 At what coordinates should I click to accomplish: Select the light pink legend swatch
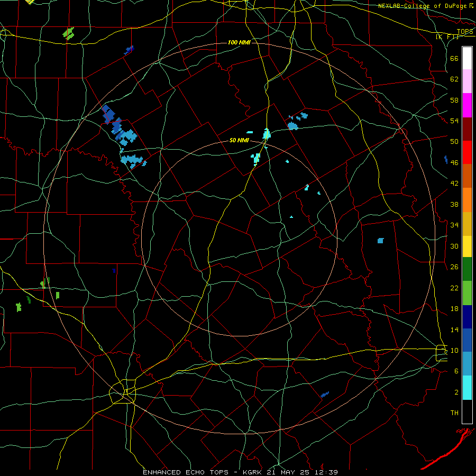(467, 81)
